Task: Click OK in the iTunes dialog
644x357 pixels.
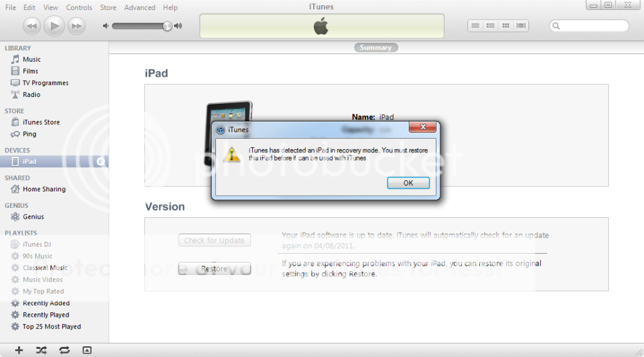Action: point(408,183)
